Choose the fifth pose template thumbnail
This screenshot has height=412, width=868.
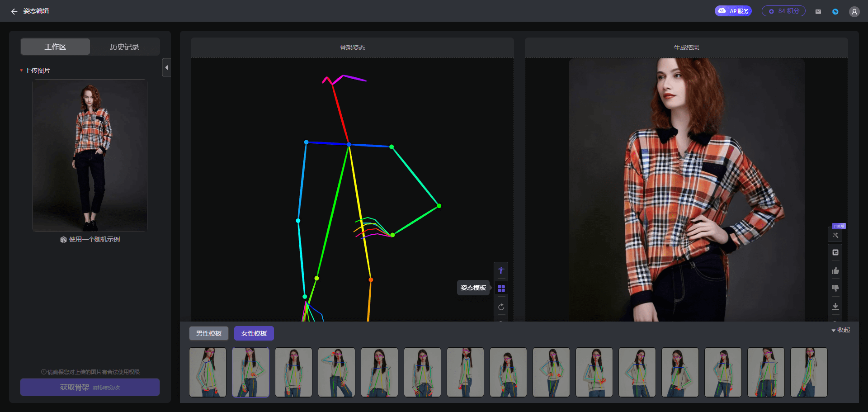pyautogui.click(x=379, y=372)
